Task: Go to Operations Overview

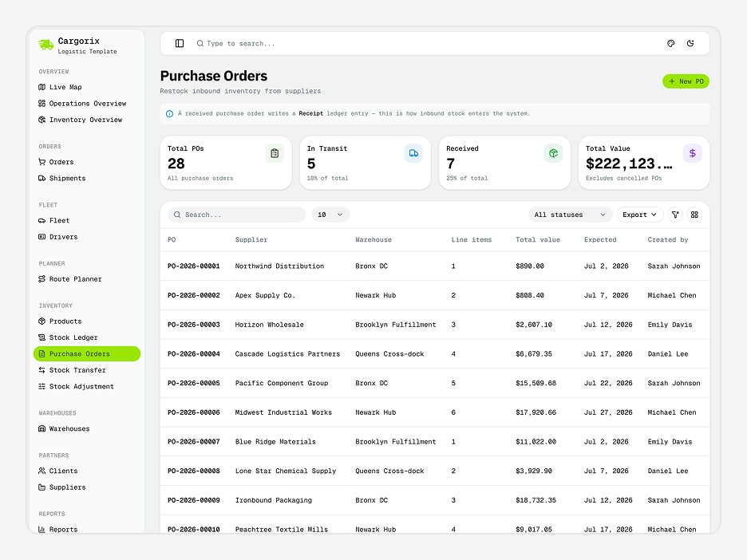Action: [87, 104]
